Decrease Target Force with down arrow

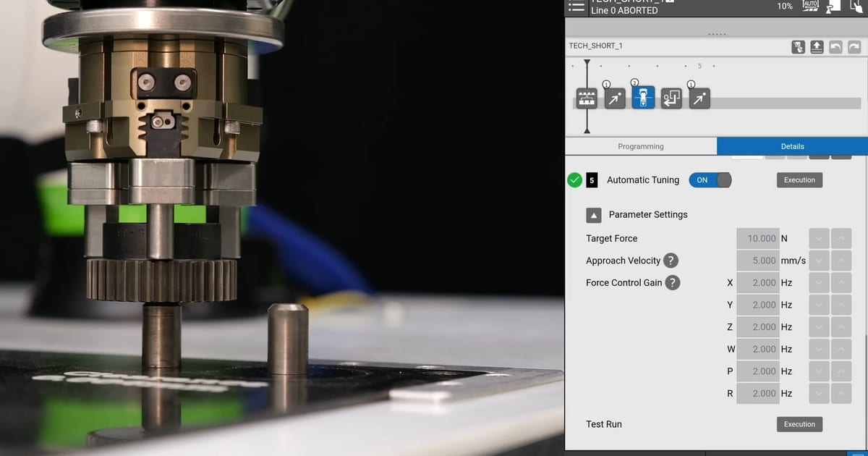(x=819, y=238)
